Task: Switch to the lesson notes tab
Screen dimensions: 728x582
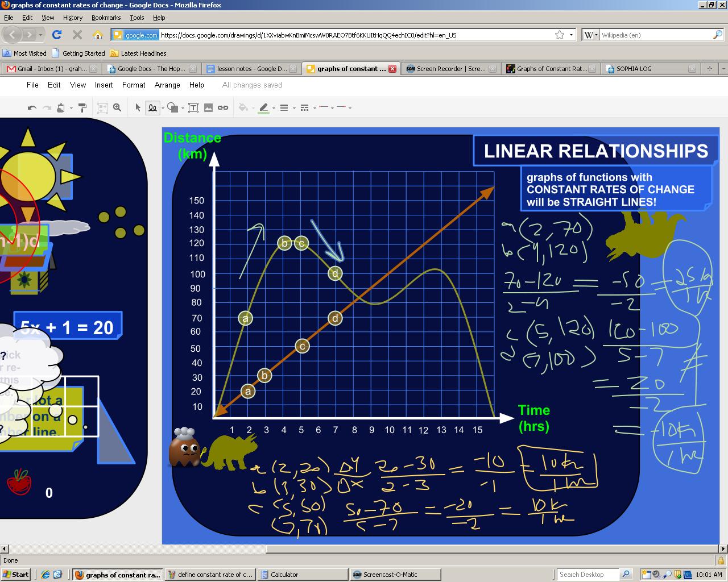Action: click(x=251, y=69)
